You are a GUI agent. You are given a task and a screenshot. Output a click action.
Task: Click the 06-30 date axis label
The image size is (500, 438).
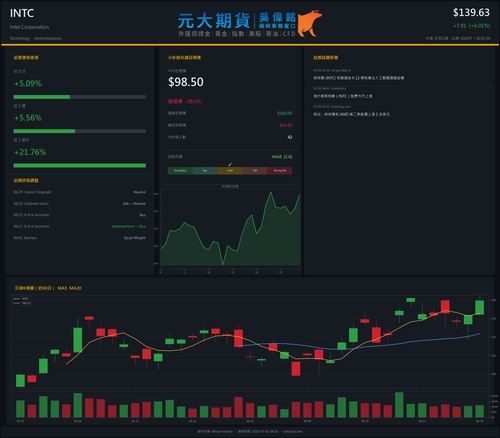479,421
